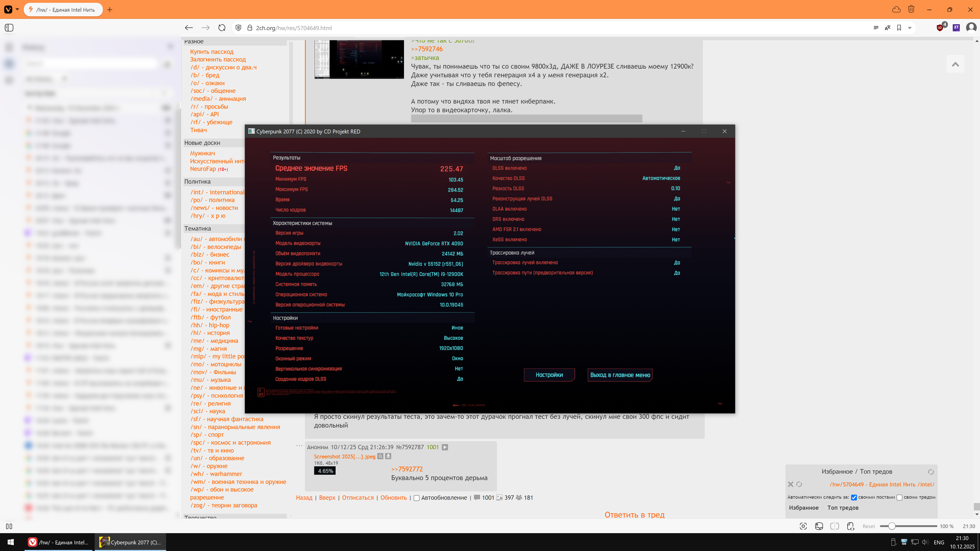Image resolution: width=980 pixels, height=551 pixels.
Task: Click the bookmark page icon
Action: tap(899, 28)
